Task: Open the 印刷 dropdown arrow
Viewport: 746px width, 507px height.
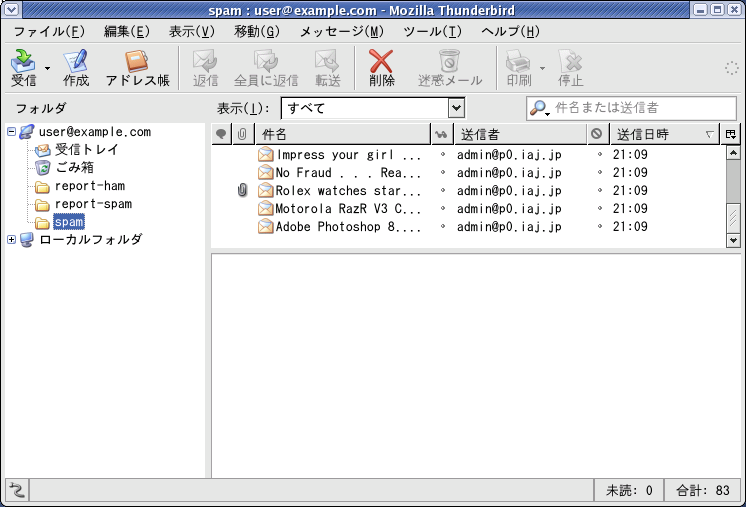Action: [542, 68]
